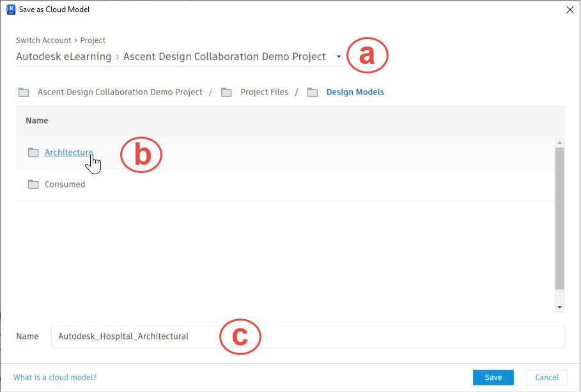Viewport: 581px width, 392px height.
Task: Click the Autodesk eLearning account name
Action: pyautogui.click(x=64, y=57)
